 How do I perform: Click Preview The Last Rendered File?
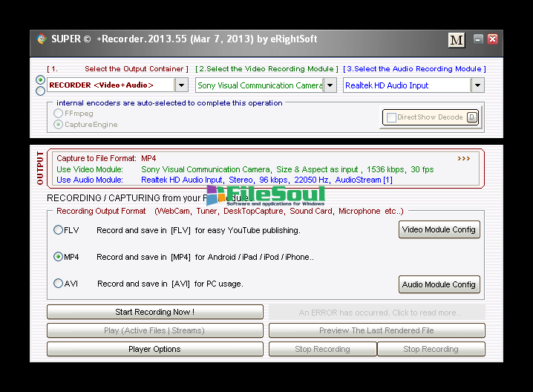(x=376, y=330)
